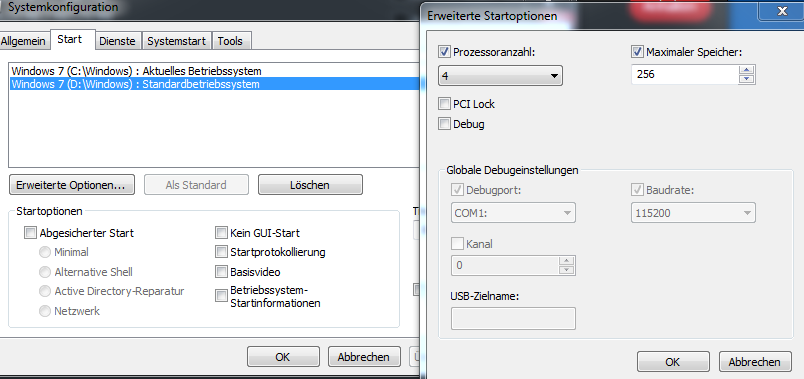Viewport: 804px width, 379px height.
Task: Enable the Abgesicherter Start checkbox
Action: (x=31, y=233)
